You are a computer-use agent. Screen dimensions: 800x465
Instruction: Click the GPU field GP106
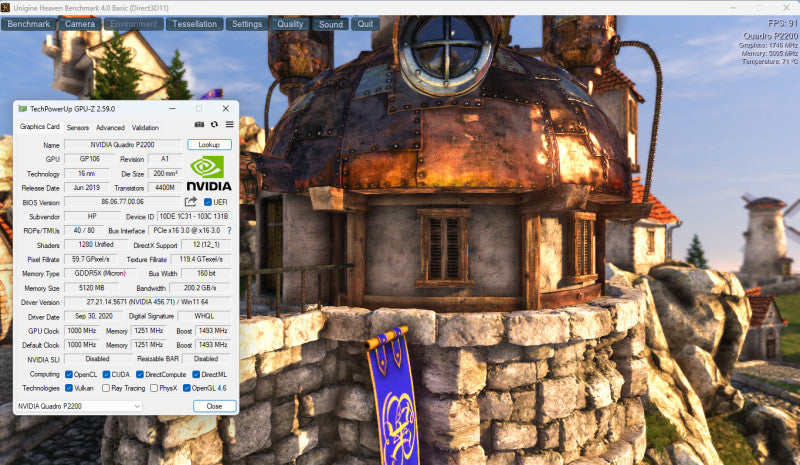tap(90, 159)
